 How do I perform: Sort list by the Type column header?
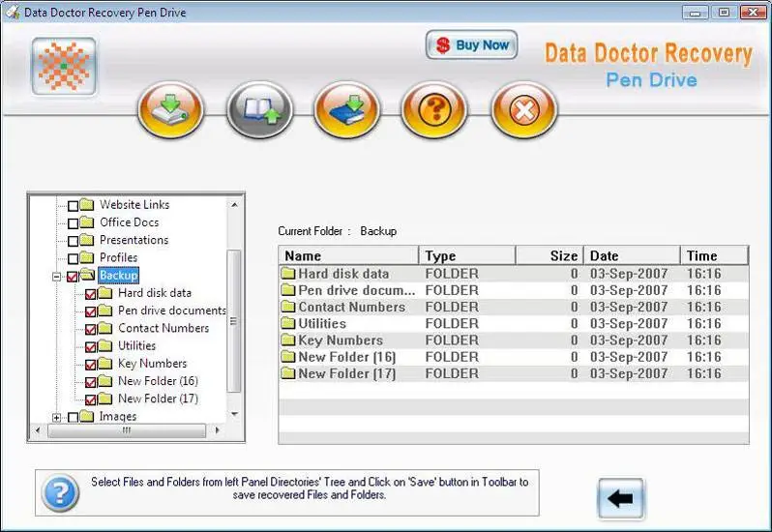pos(466,256)
